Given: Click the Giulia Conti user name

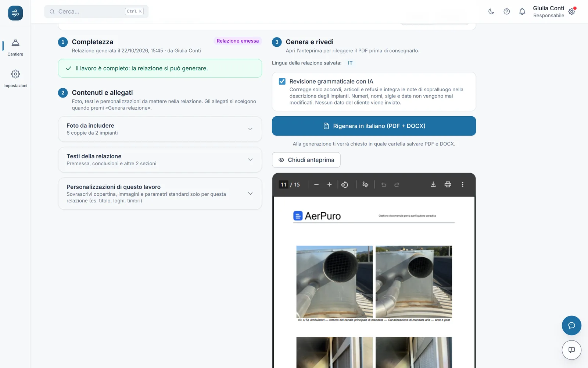Looking at the screenshot, I should (549, 8).
